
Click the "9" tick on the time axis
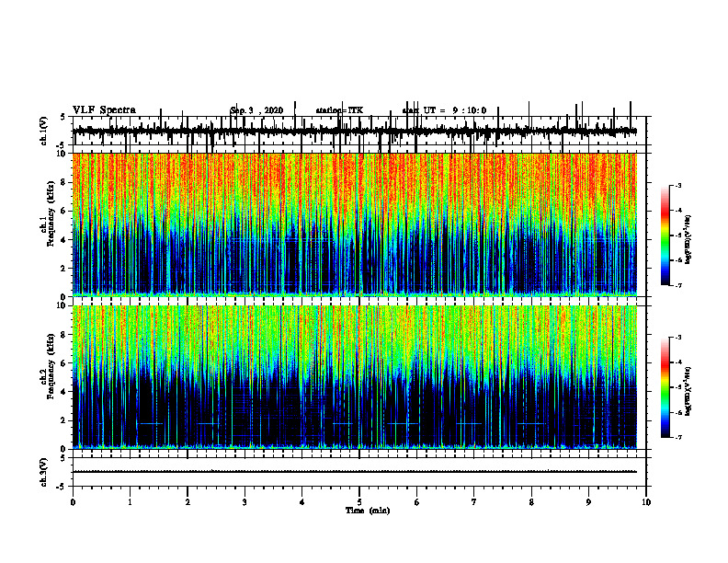pyautogui.click(x=588, y=502)
